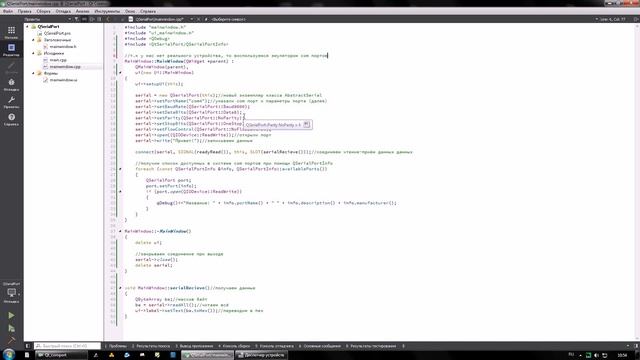Viewport: 640px width, 360px height.
Task: Close the Projects side pane
Action: (99, 19)
